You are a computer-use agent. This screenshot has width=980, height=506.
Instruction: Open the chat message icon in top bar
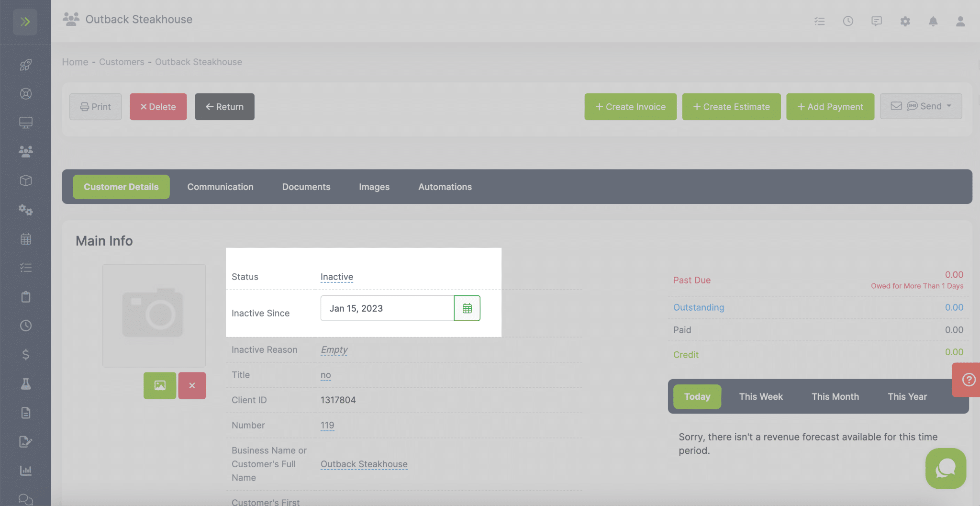[x=877, y=21]
